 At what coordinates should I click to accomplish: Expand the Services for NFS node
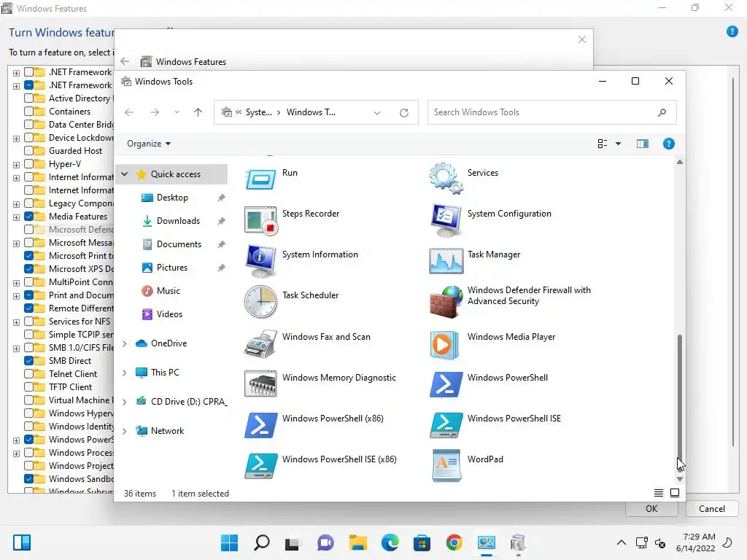[16, 322]
